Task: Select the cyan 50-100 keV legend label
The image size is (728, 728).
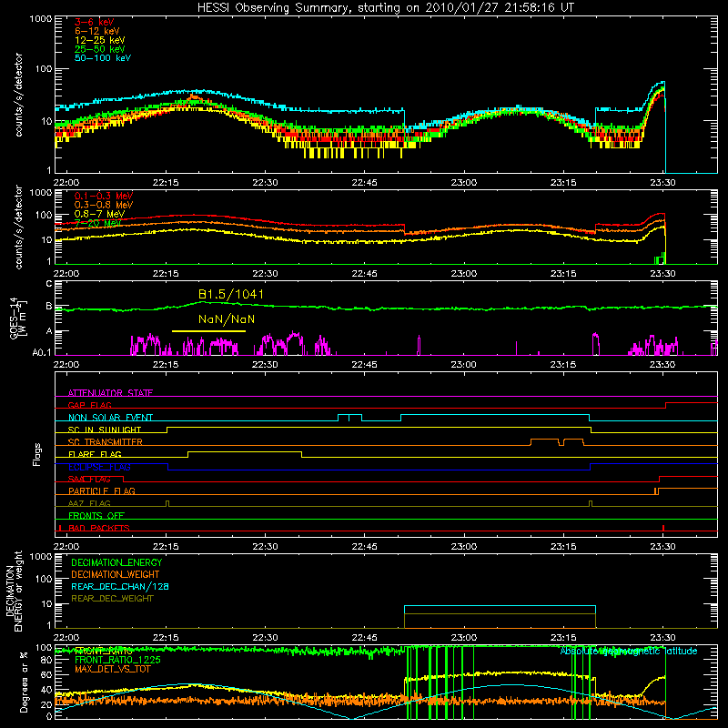Action: pos(103,58)
